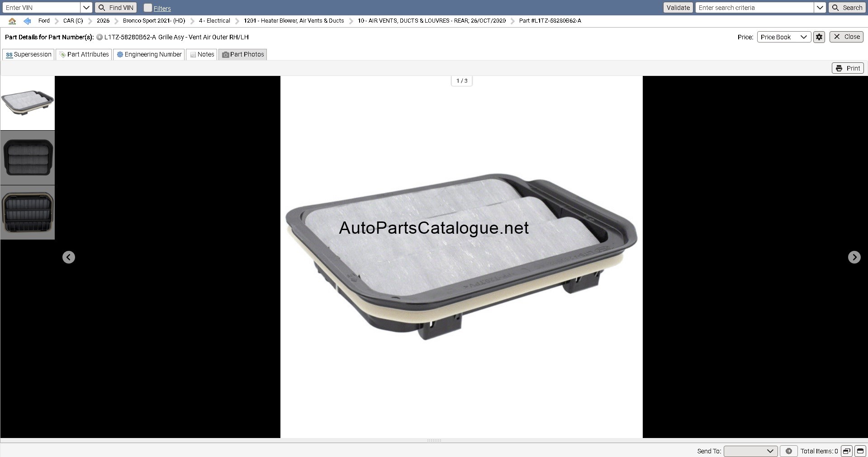Click the Validate button
The height and width of the screenshot is (457, 868).
[x=678, y=8]
